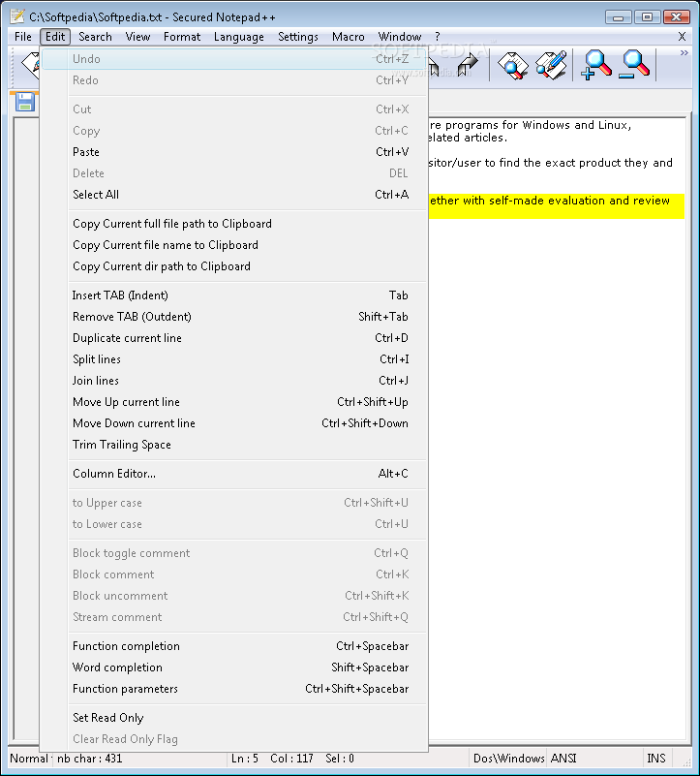Click 'Ln : 5' in status bar
The width and height of the screenshot is (700, 776).
click(x=244, y=759)
